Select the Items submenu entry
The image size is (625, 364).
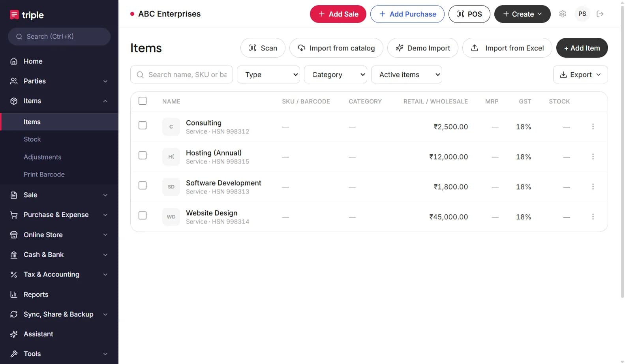click(59, 122)
